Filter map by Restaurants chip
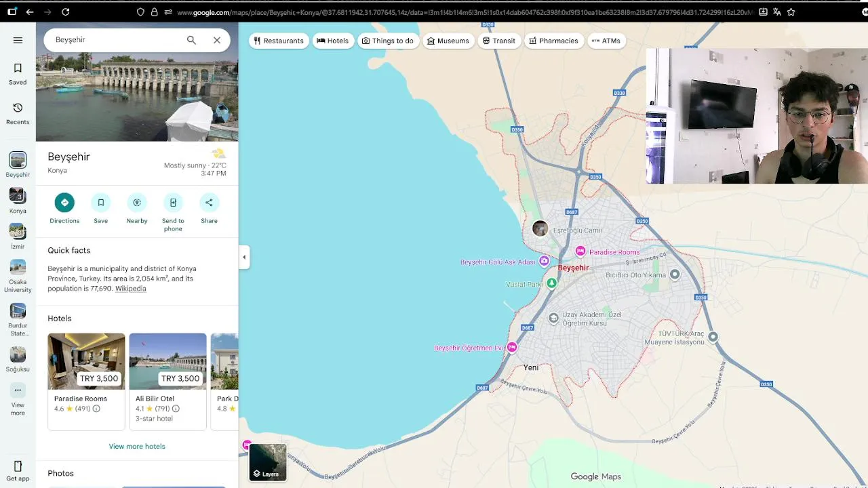This screenshot has height=488, width=868. pos(279,41)
